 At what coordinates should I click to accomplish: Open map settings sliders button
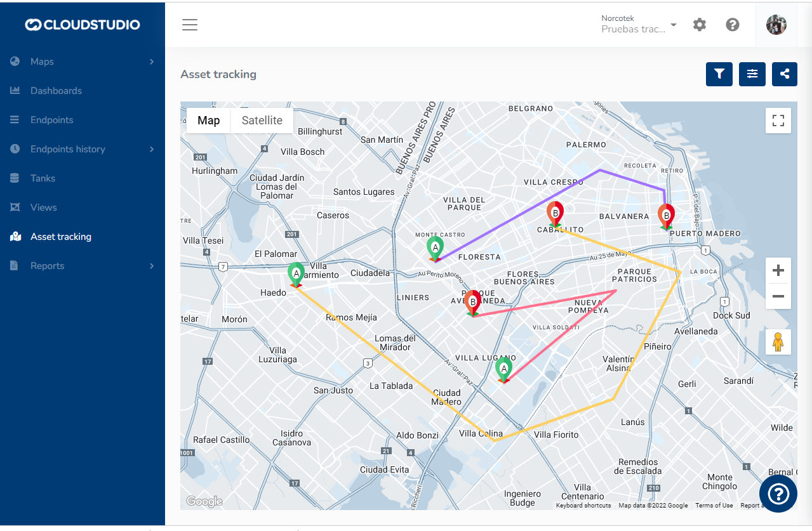point(752,74)
